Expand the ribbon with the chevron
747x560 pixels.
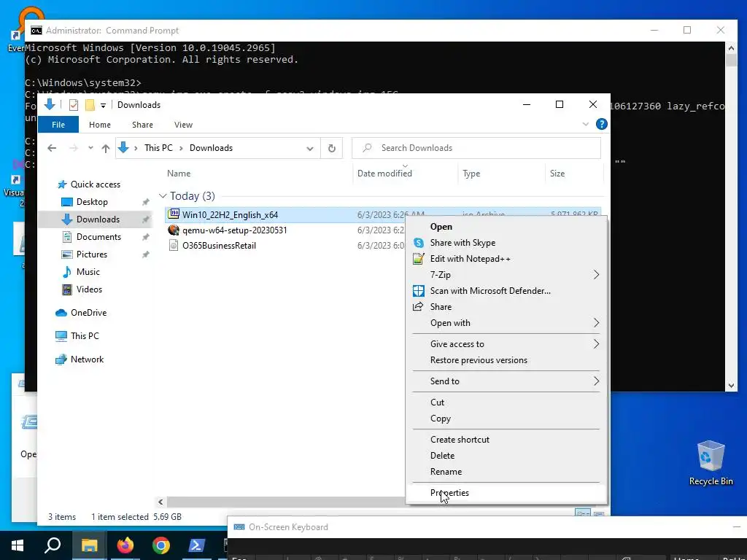(586, 124)
